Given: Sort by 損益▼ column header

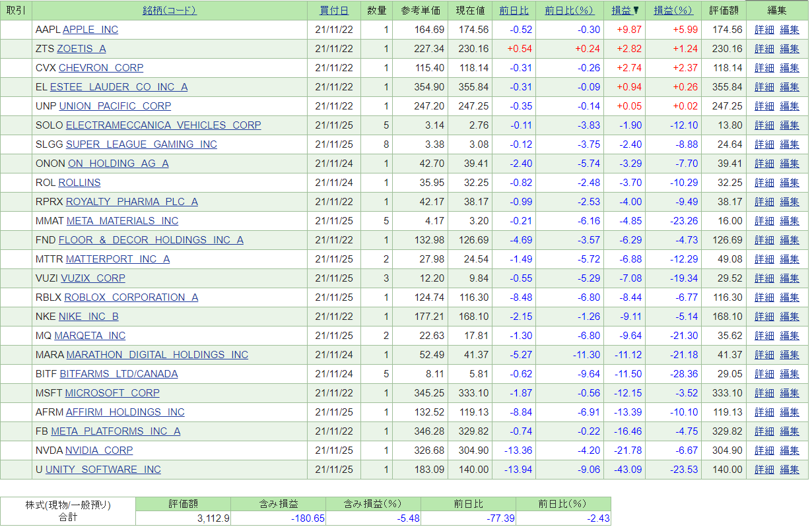Looking at the screenshot, I should 625,11.
